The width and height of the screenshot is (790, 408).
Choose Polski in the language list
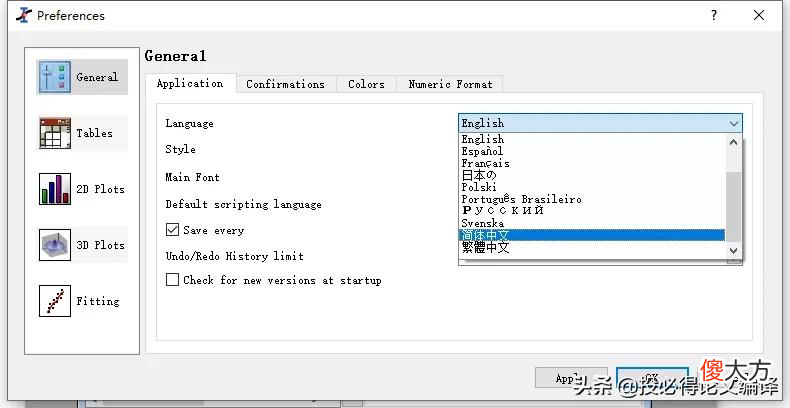pos(592,187)
